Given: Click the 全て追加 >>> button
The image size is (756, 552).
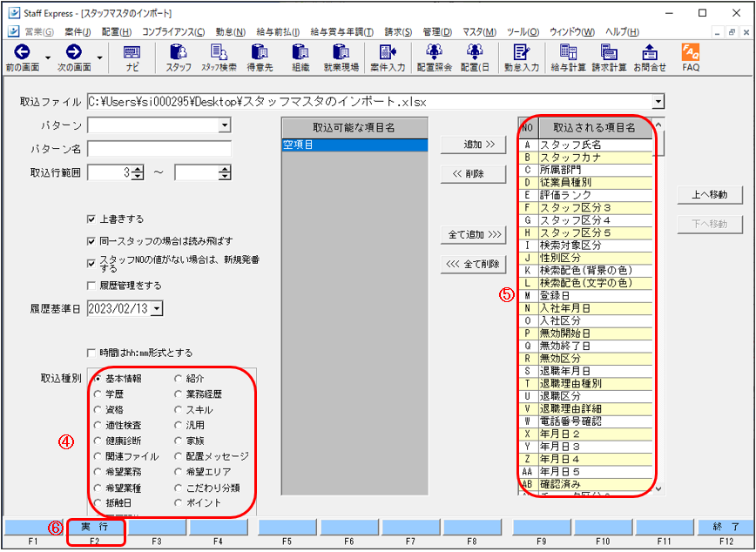Looking at the screenshot, I should point(473,234).
